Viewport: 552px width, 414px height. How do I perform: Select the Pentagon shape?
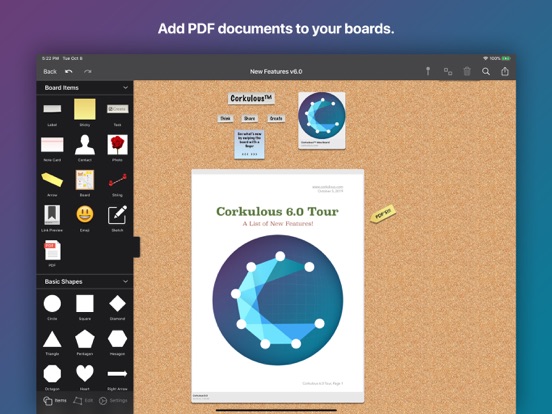[x=85, y=339]
